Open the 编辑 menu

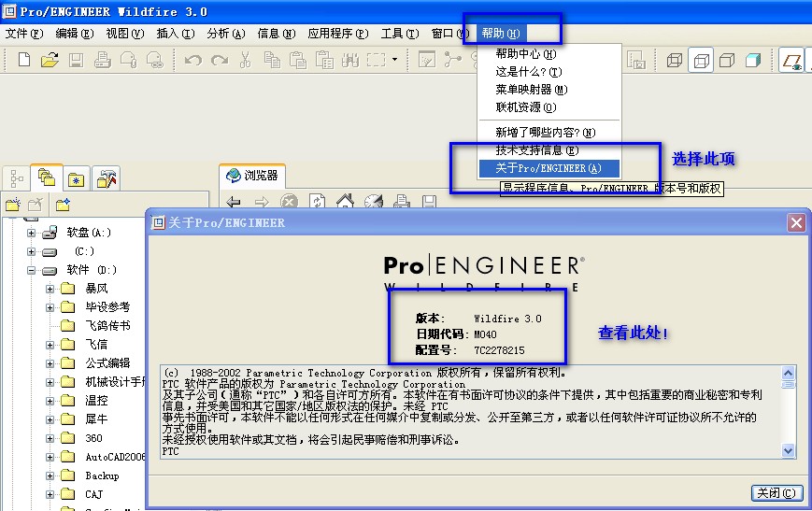point(75,34)
